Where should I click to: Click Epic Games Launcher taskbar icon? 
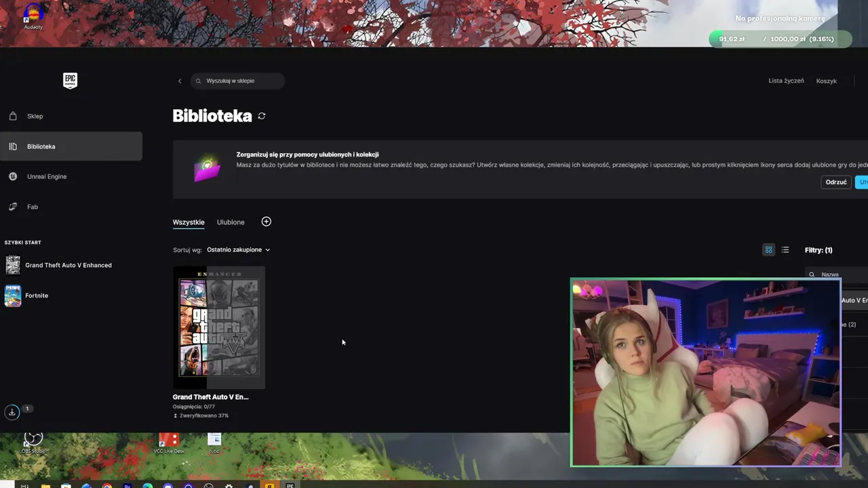pos(290,485)
